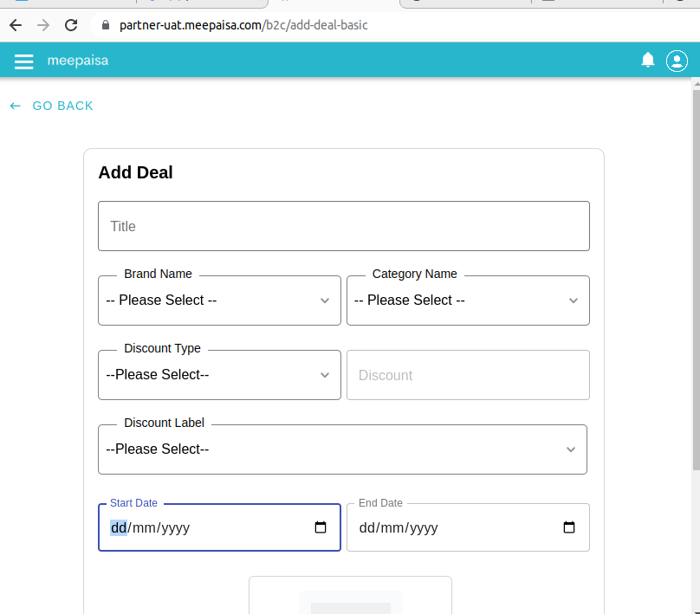
Task: Focus the Title input field
Action: [x=344, y=226]
